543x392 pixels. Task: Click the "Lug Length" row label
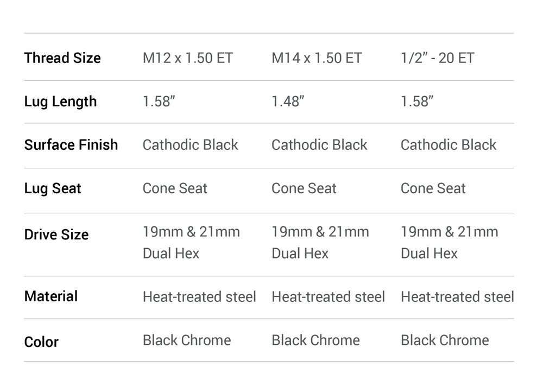point(60,102)
